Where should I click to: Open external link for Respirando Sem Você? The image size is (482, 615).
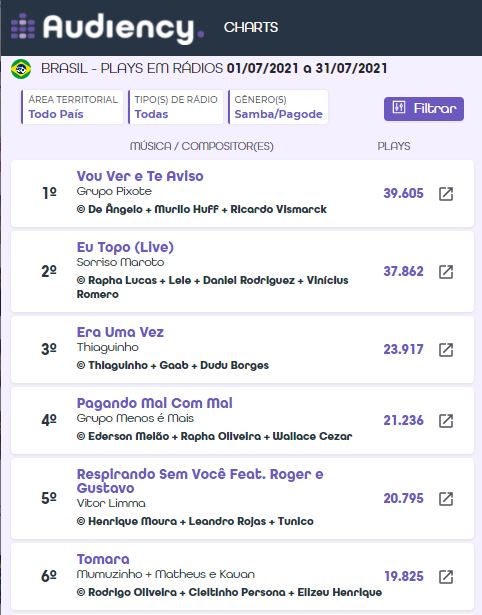click(x=446, y=499)
